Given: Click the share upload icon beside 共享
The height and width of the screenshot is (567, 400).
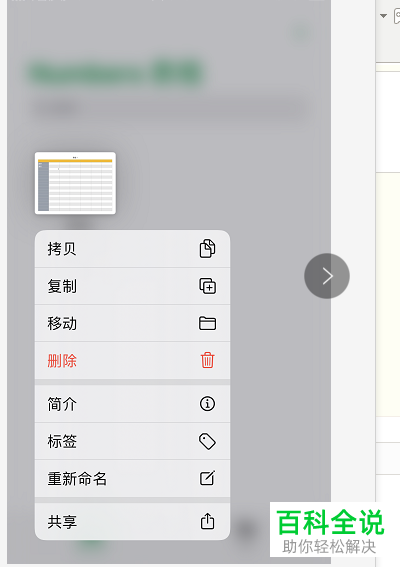Looking at the screenshot, I should (x=208, y=521).
